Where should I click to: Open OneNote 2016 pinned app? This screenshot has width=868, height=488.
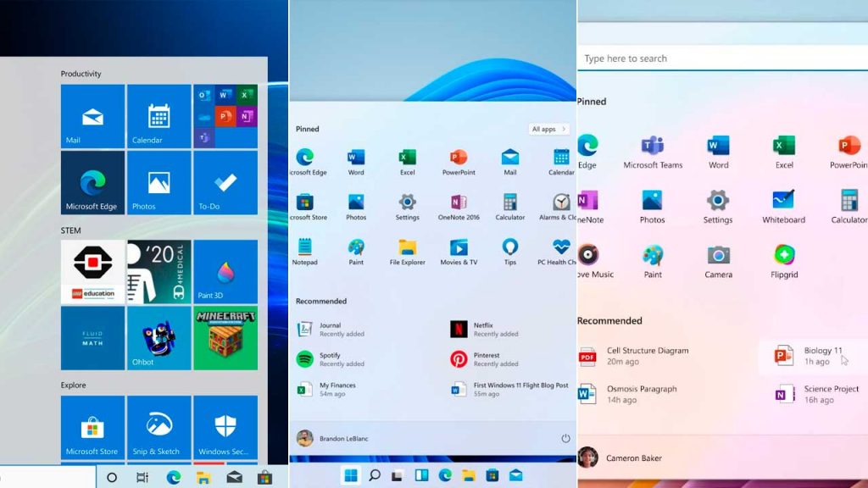coord(459,207)
